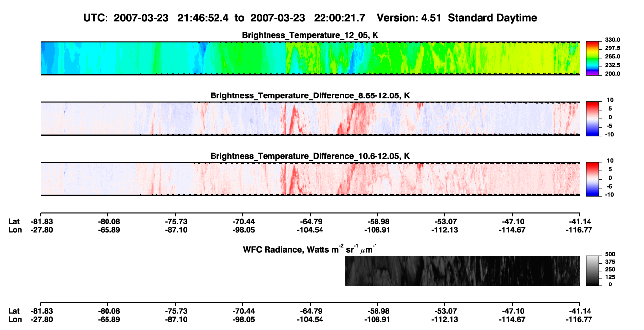Click longitude -65.89 on axis below WFC panel

[108, 319]
